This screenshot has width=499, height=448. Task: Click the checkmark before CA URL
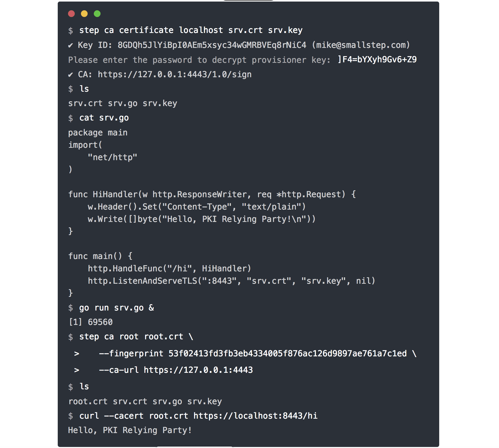click(70, 75)
